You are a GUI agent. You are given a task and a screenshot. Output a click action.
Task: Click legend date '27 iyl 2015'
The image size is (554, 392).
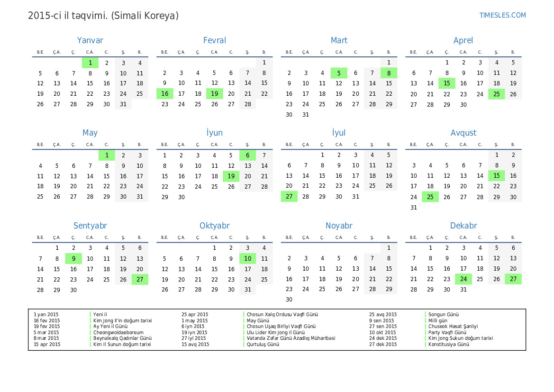coord(194,338)
